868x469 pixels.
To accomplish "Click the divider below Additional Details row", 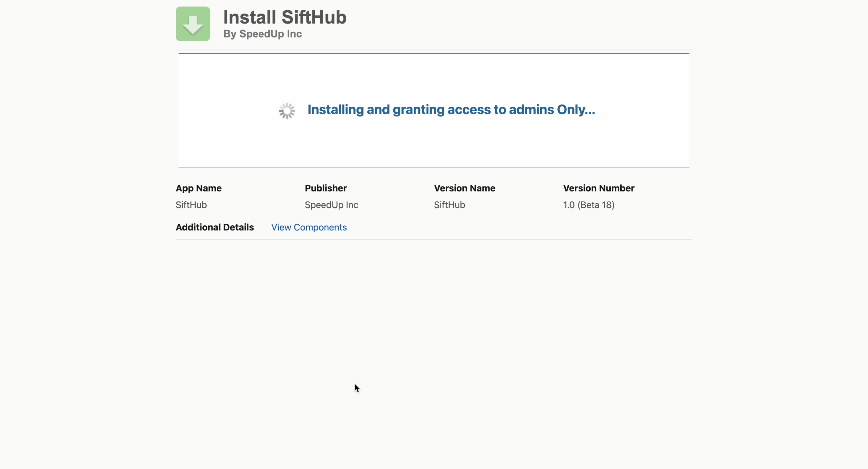I will click(434, 240).
